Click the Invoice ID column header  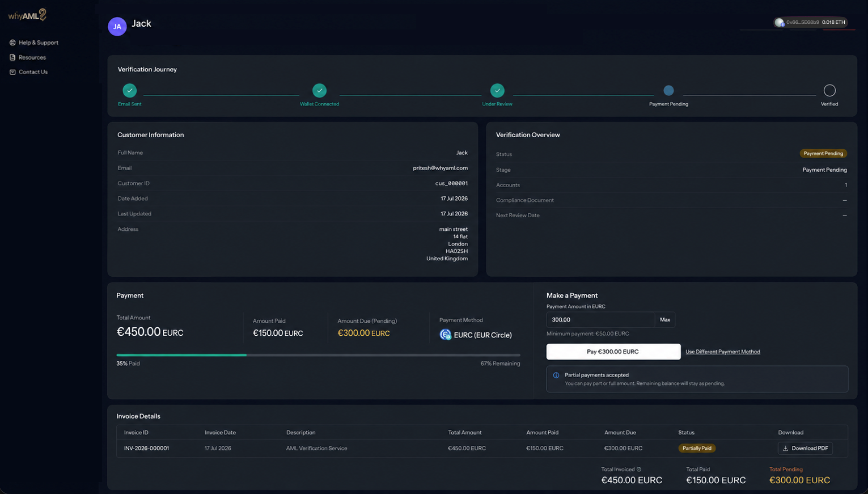point(136,433)
